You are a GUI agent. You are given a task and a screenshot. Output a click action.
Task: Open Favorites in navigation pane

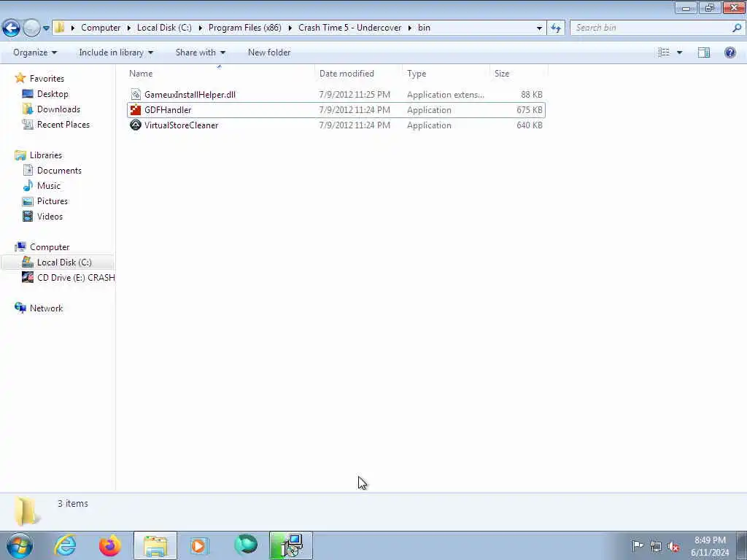pos(47,79)
